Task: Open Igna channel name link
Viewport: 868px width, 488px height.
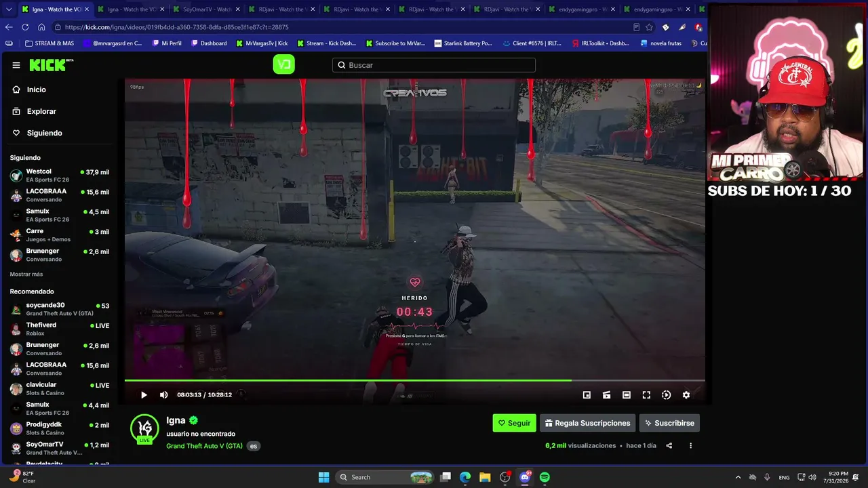Action: click(x=176, y=420)
